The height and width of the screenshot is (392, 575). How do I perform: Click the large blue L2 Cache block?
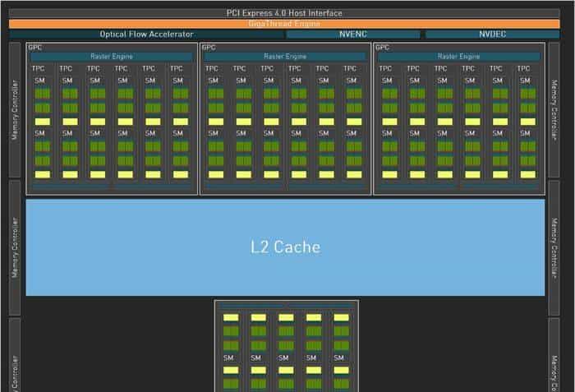click(x=285, y=247)
